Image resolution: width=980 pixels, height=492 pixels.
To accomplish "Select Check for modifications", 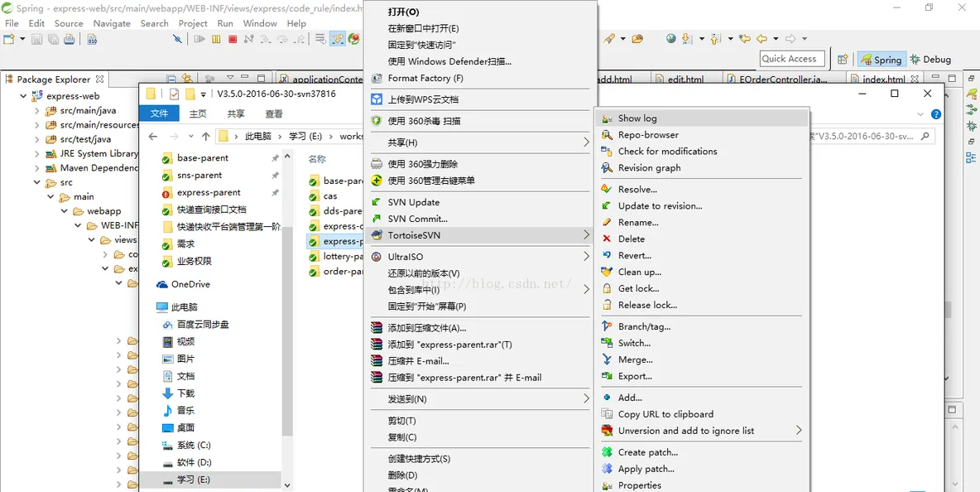I will coord(701,152).
